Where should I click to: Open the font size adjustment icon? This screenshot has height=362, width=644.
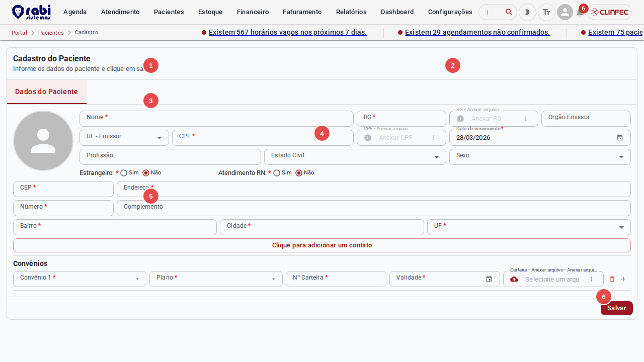tap(546, 12)
